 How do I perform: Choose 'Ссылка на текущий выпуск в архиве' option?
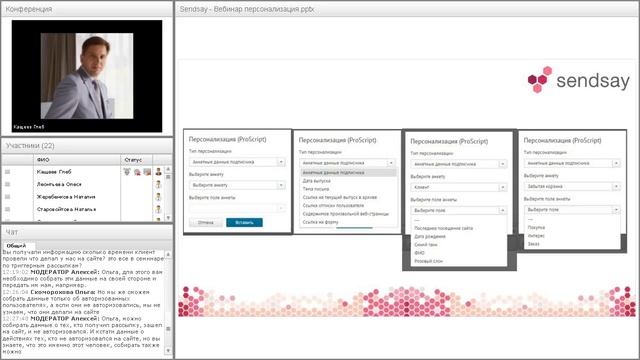[x=340, y=197]
